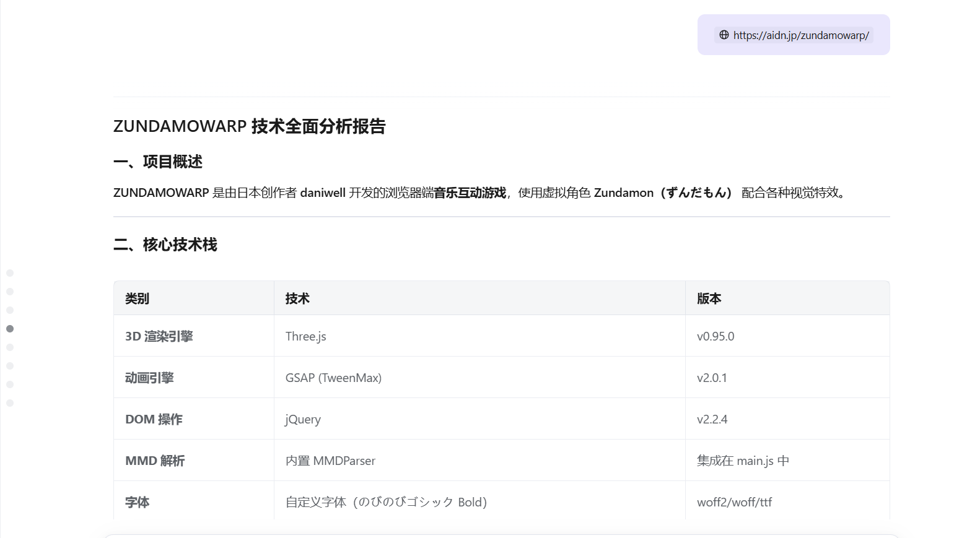Click the 二、核心技术栈 heading
The image size is (980, 538).
(x=165, y=245)
